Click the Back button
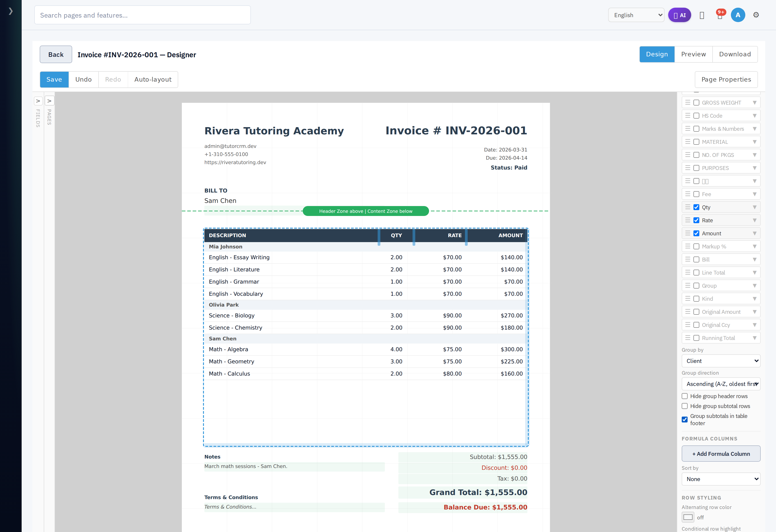 click(56, 54)
